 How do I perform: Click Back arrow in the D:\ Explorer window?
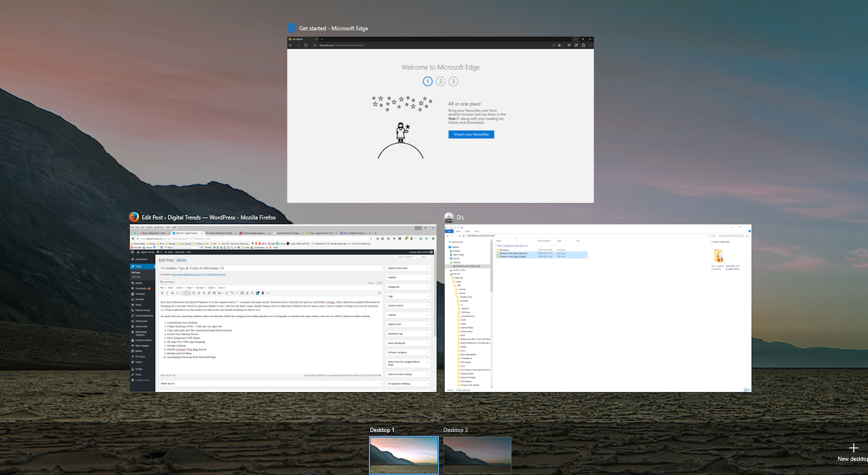click(x=447, y=235)
